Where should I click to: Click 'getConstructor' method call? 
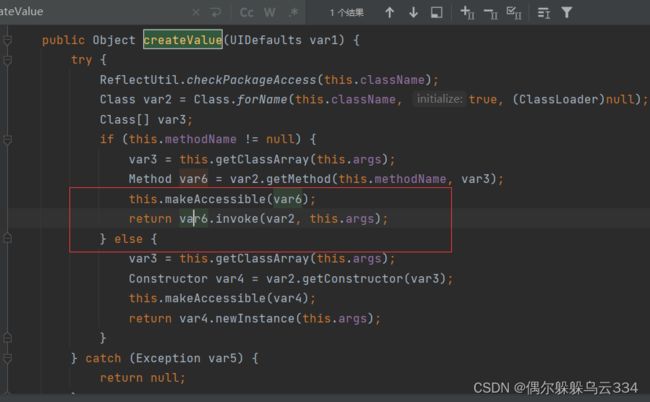tap(352, 278)
